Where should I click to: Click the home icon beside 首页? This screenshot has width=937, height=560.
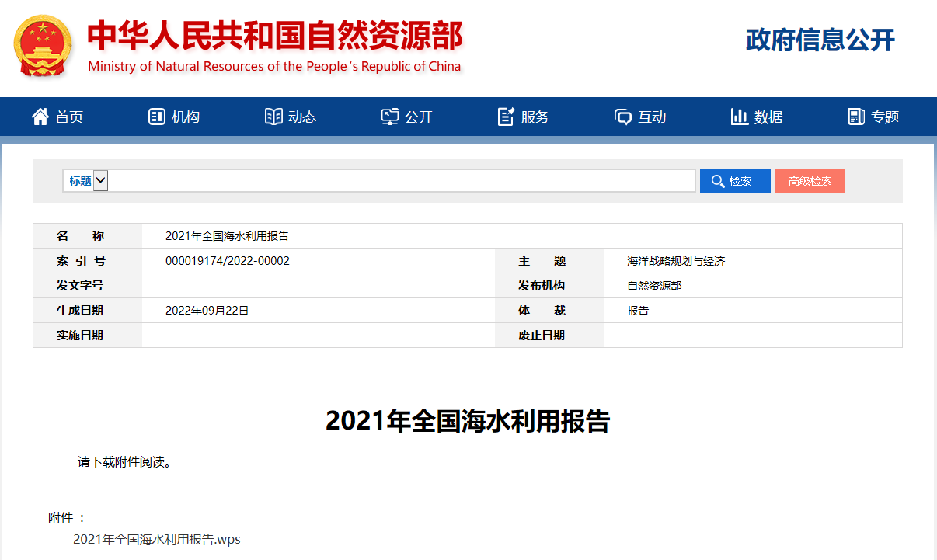(x=40, y=117)
